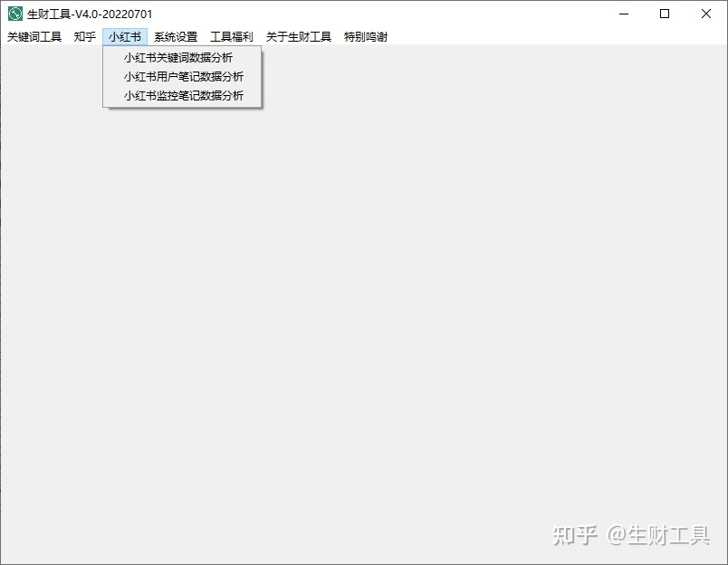The height and width of the screenshot is (565, 728).
Task: Close the 生财工具 window
Action: coord(705,14)
